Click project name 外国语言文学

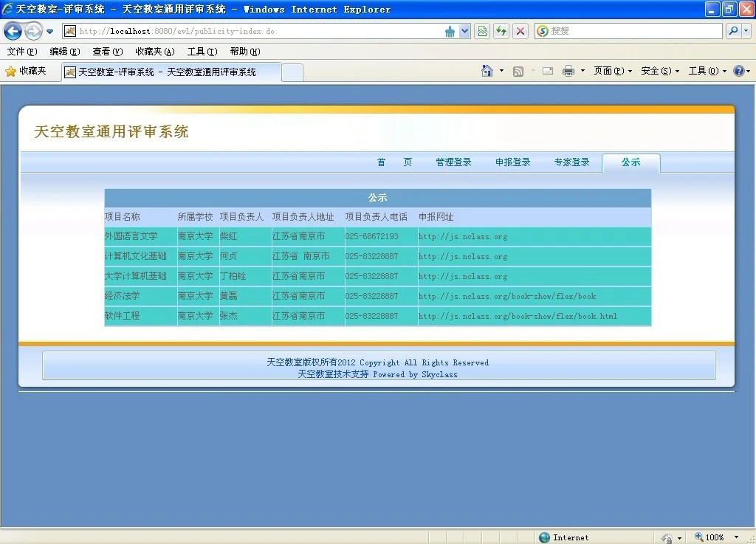click(x=131, y=237)
